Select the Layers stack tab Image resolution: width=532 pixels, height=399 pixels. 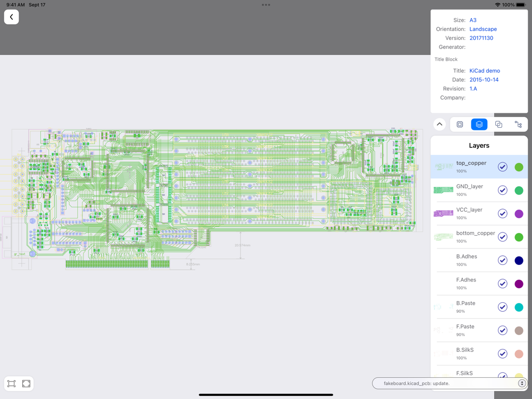479,124
